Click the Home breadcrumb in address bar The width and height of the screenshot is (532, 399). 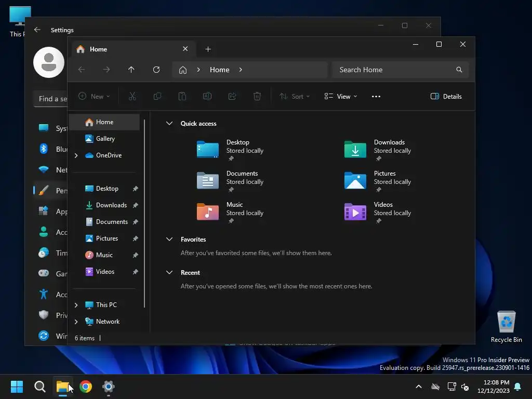coord(220,70)
